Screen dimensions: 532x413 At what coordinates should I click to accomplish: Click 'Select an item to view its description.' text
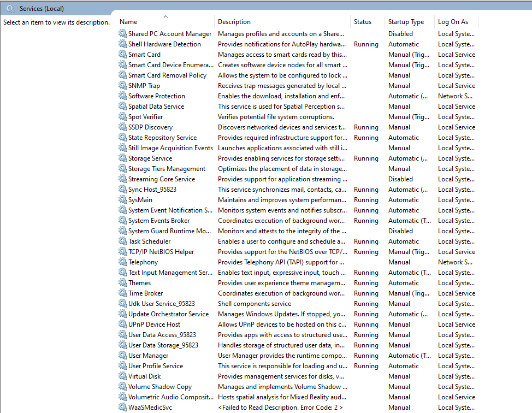coord(57,22)
